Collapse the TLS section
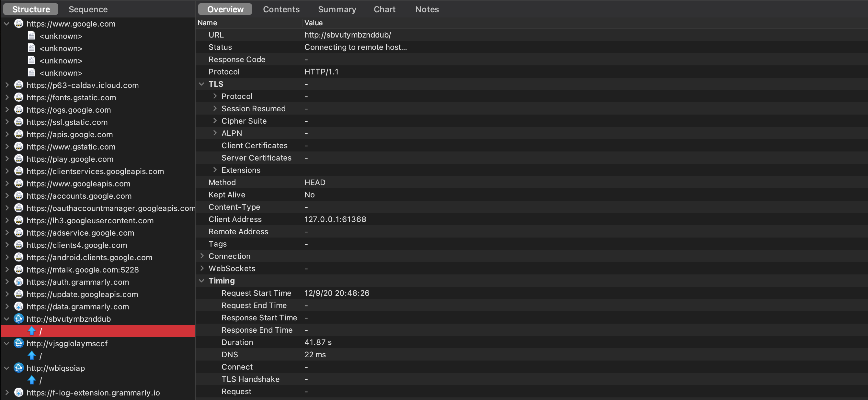The image size is (868, 400). [x=202, y=84]
